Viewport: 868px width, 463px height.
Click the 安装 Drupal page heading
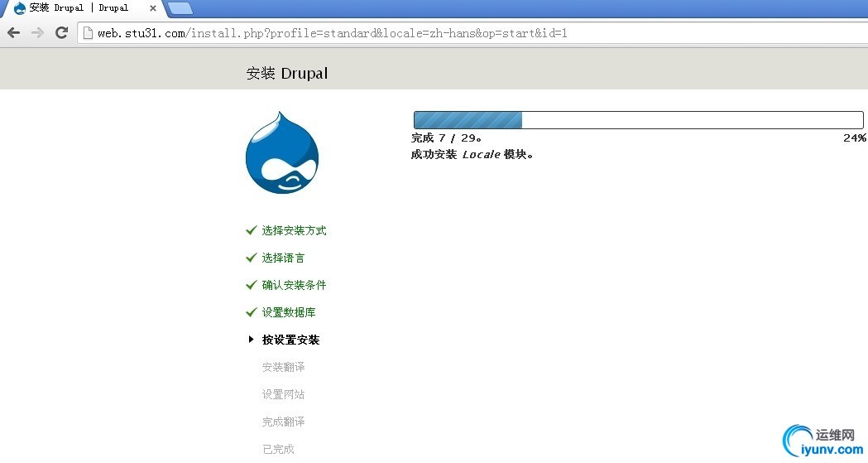pyautogui.click(x=287, y=73)
